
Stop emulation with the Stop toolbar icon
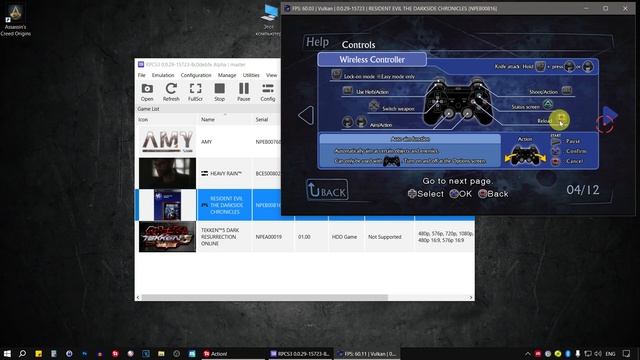219,92
